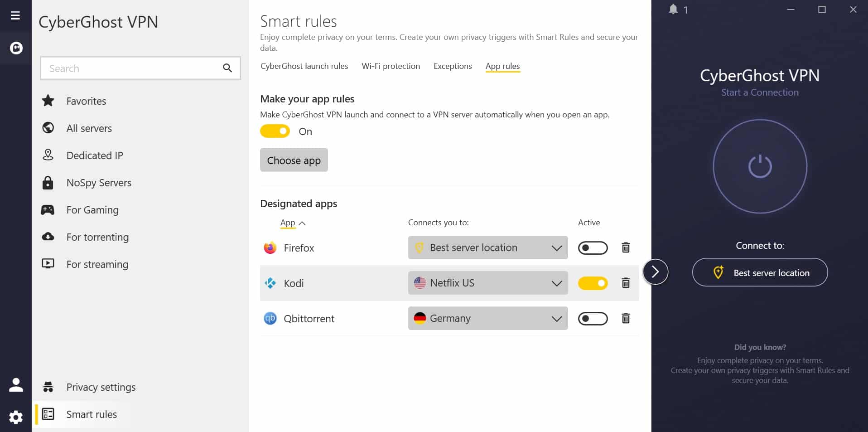Viewport: 868px width, 432px height.
Task: Click the For torrenting cloud icon
Action: click(x=48, y=237)
